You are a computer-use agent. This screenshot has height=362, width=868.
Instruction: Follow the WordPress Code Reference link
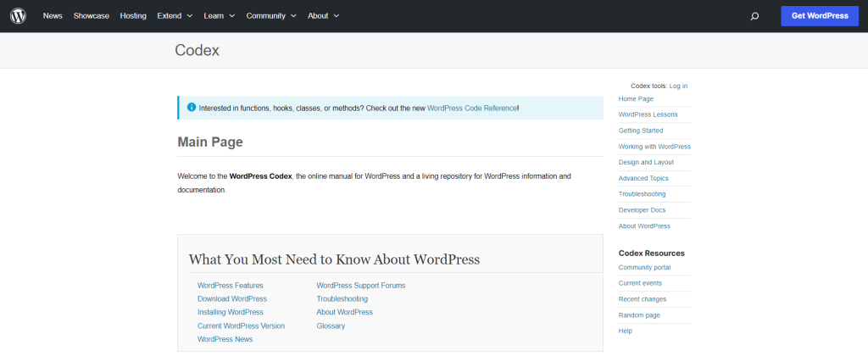coord(471,109)
